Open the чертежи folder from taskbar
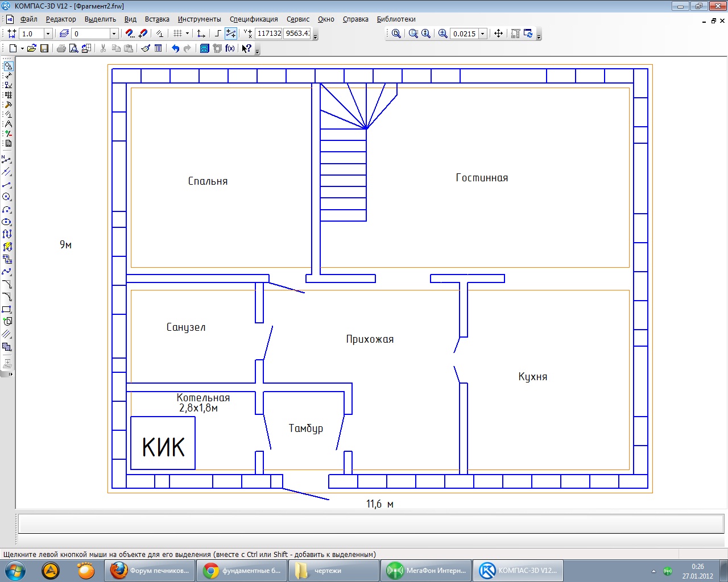728x582 pixels. (x=333, y=571)
